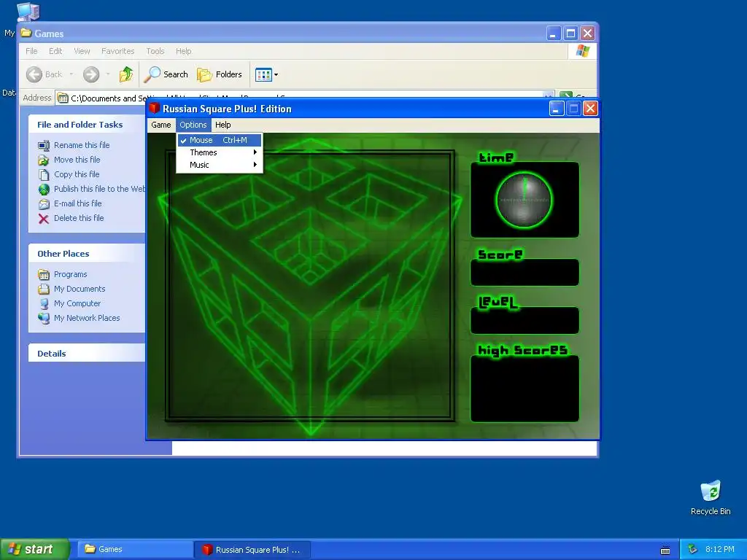Screen dimensions: 747x560
Task: Maximize the Games explorer window
Action: [x=570, y=34]
